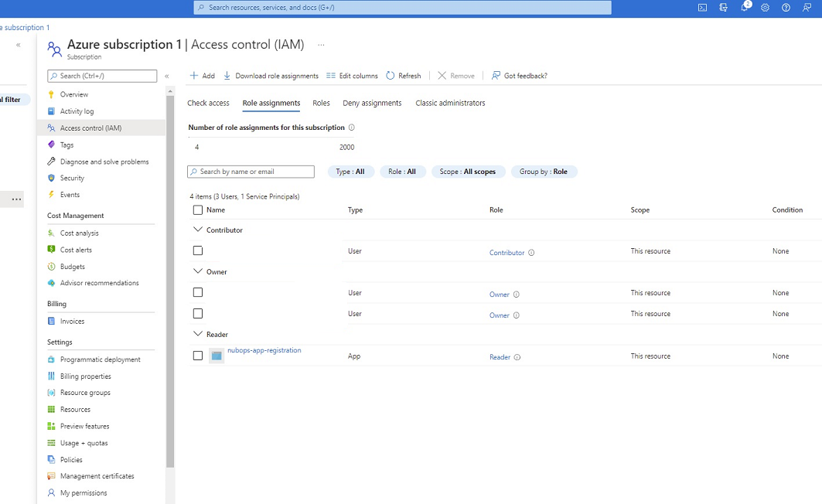Click the Programmatic deployment icon
The width and height of the screenshot is (822, 504).
tap(51, 359)
